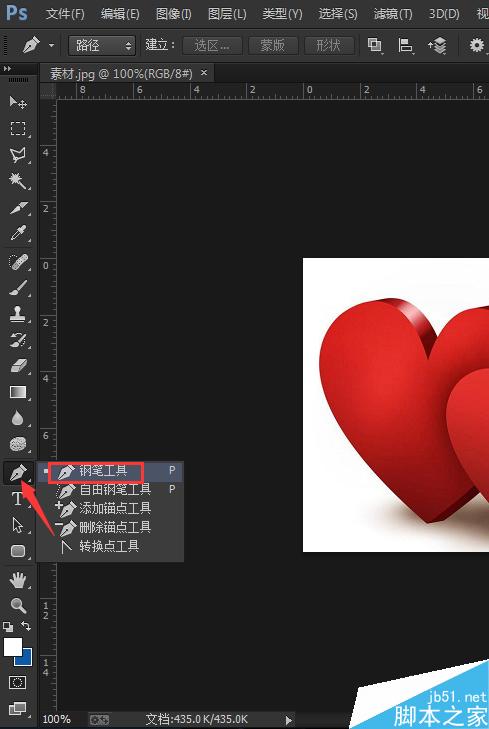Click the 蒙版 button
The height and width of the screenshot is (729, 489).
click(x=272, y=46)
